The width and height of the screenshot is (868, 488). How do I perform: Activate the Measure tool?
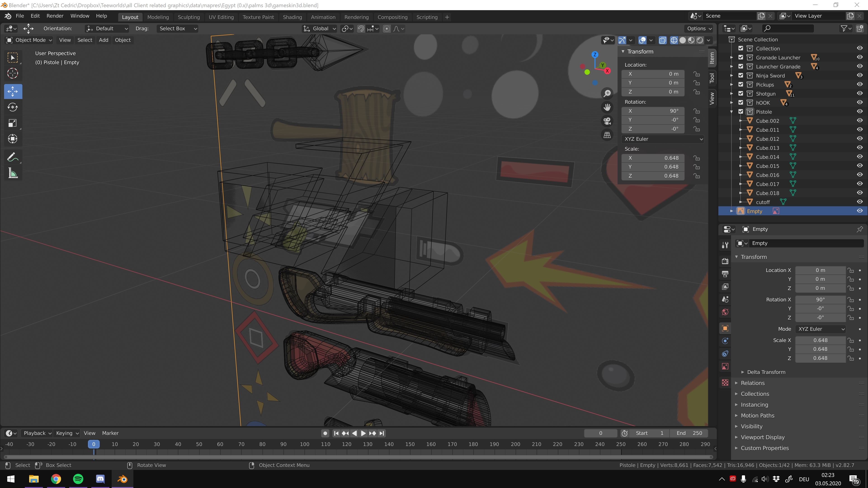point(13,174)
